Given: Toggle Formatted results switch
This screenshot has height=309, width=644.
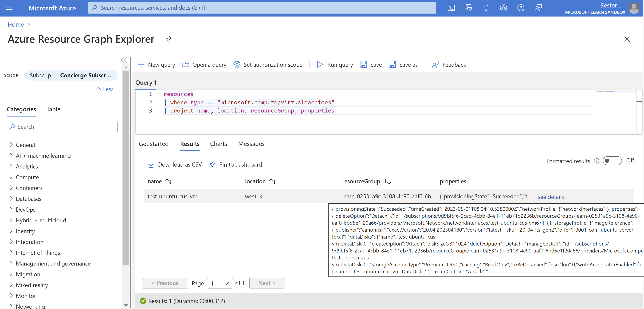Looking at the screenshot, I should pyautogui.click(x=612, y=161).
